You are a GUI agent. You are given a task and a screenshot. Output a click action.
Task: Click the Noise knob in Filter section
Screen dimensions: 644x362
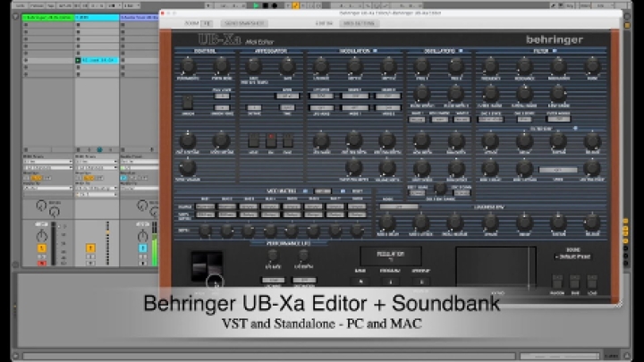point(592,65)
